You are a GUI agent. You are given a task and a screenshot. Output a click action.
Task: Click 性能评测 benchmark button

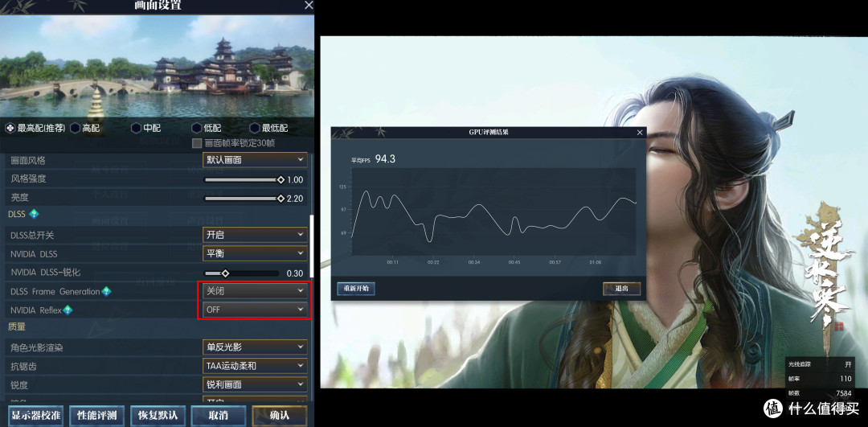click(x=97, y=416)
